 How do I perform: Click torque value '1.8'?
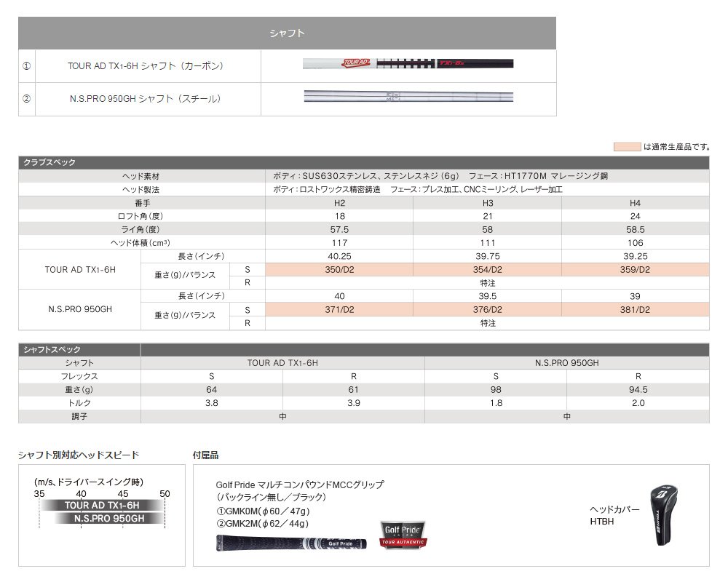click(496, 403)
